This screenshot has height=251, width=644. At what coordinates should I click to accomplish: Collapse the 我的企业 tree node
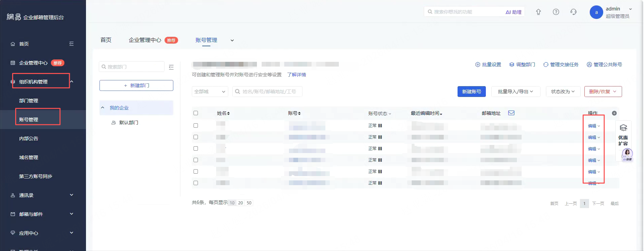click(103, 108)
